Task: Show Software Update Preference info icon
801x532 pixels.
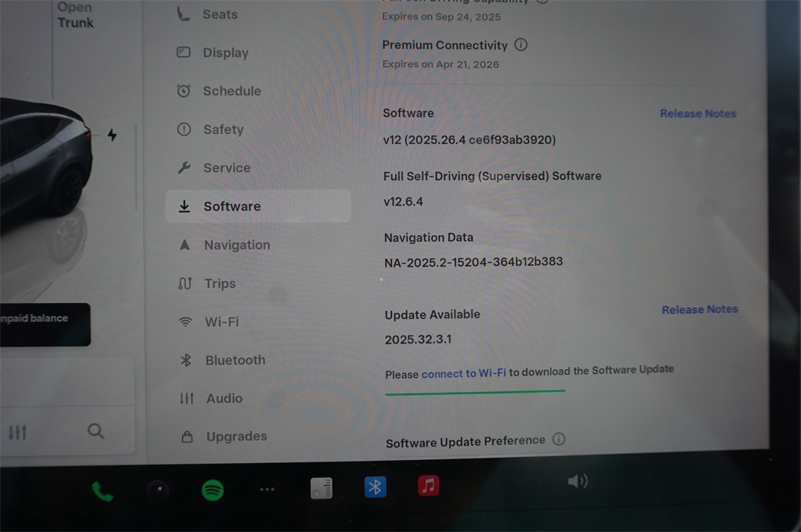Action: pyautogui.click(x=559, y=439)
